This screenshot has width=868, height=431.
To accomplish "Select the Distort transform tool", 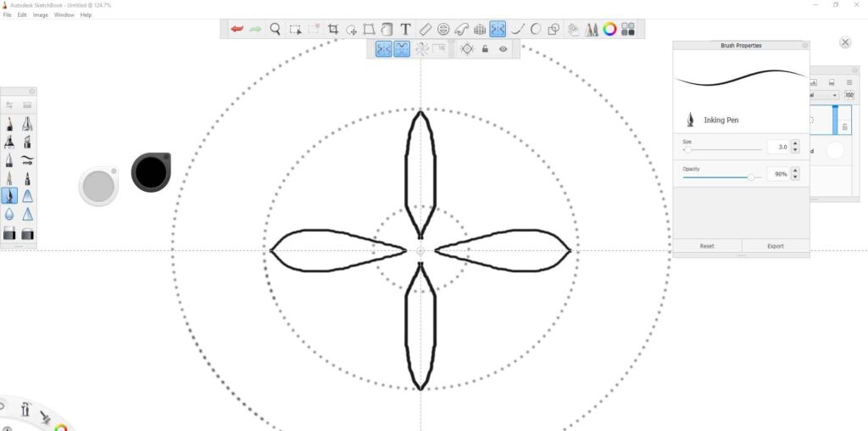I will pos(370,29).
